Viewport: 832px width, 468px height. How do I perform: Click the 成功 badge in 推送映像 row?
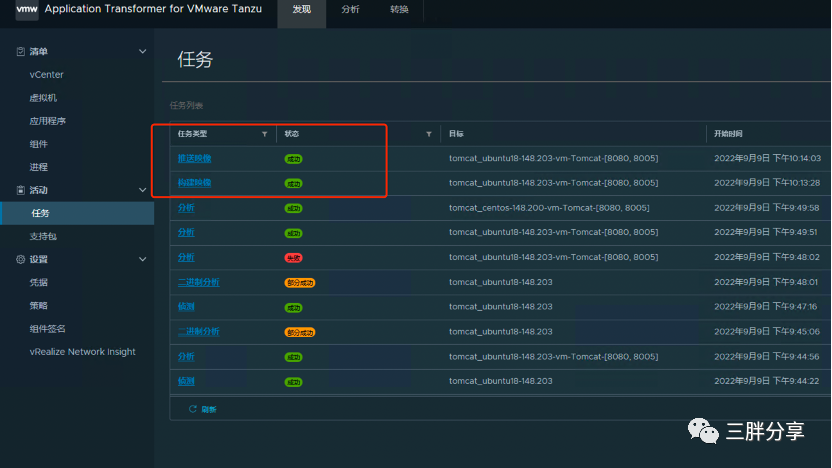point(293,159)
